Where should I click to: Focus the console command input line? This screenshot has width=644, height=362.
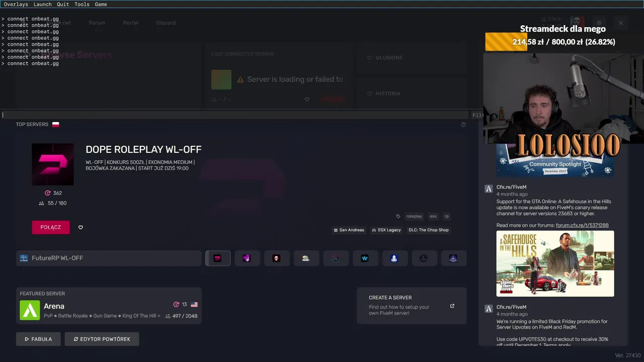[234, 115]
